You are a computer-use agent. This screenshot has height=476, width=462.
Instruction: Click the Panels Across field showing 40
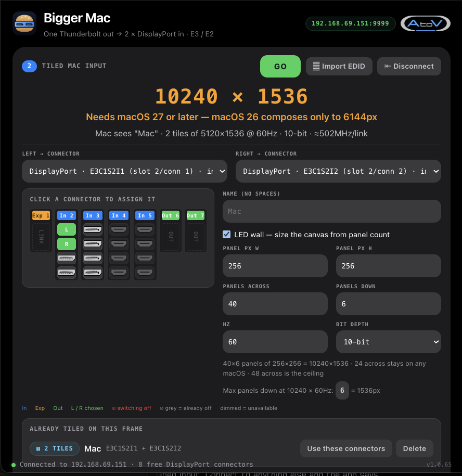coord(275,304)
